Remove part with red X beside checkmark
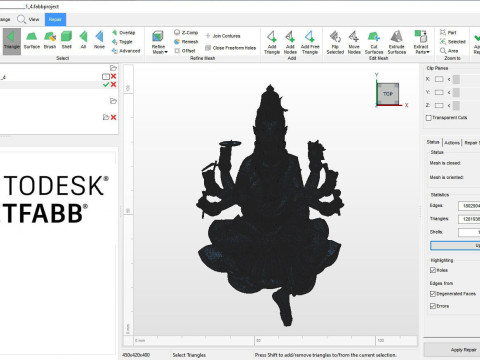Screen dimensions: 480x360 [113, 85]
